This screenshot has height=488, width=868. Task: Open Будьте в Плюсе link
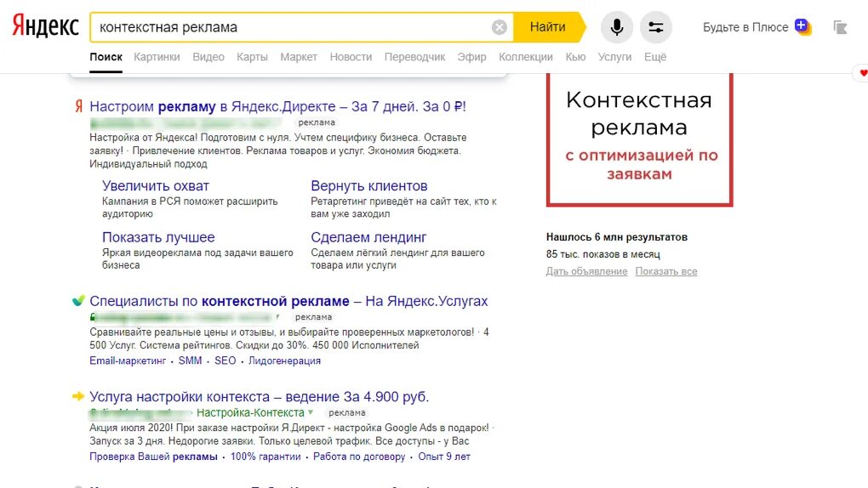coord(745,27)
